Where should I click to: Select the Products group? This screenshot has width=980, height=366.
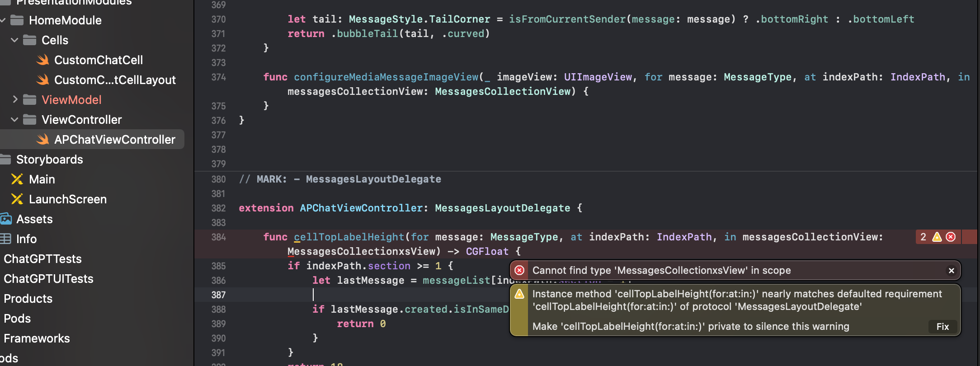[x=28, y=299]
